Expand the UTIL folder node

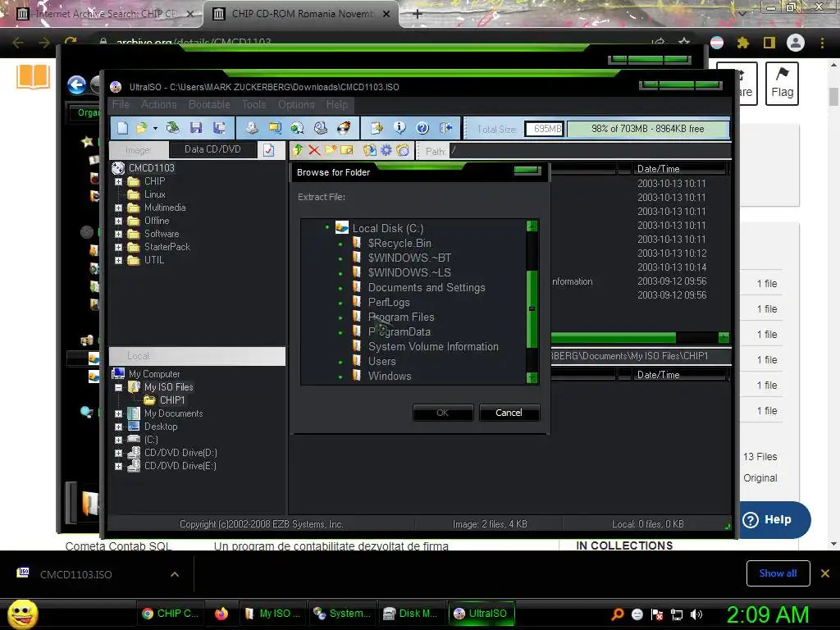pyautogui.click(x=118, y=260)
